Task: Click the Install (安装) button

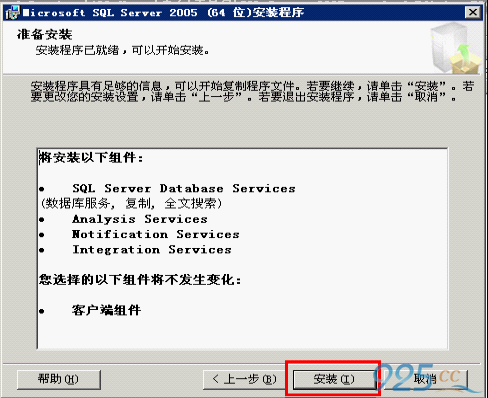Action: point(334,379)
